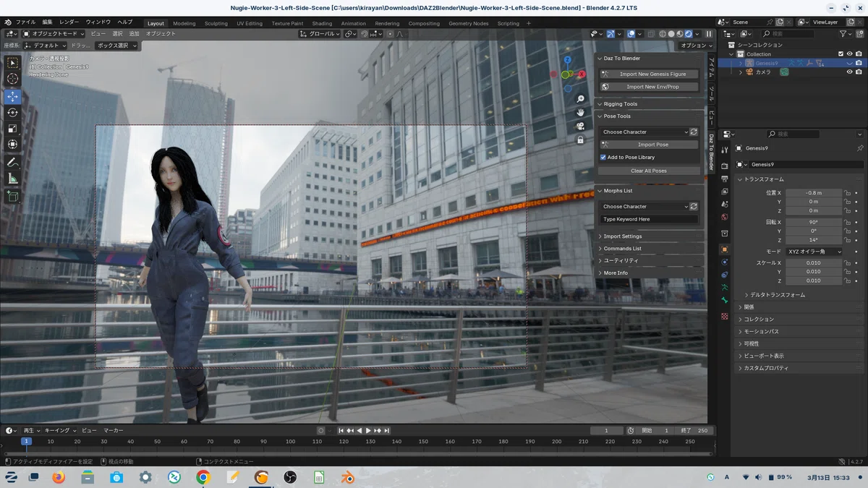Open the Output properties tab icon

(x=724, y=179)
